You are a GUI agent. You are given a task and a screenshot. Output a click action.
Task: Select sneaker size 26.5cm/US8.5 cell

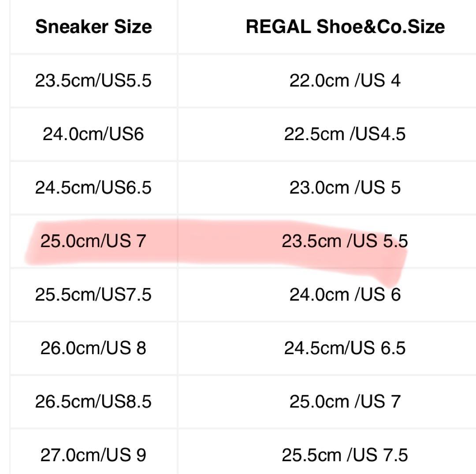click(93, 401)
